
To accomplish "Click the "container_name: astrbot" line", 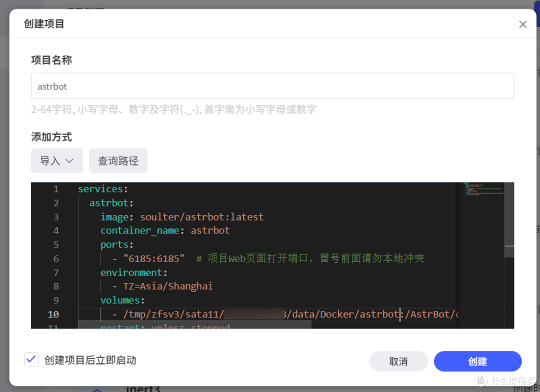I will 165,230.
